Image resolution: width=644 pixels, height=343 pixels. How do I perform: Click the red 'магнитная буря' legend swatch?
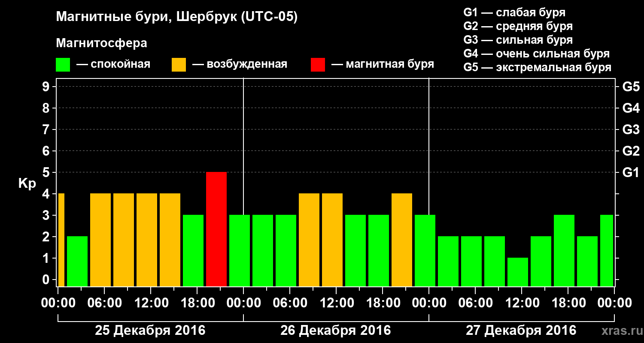point(318,64)
